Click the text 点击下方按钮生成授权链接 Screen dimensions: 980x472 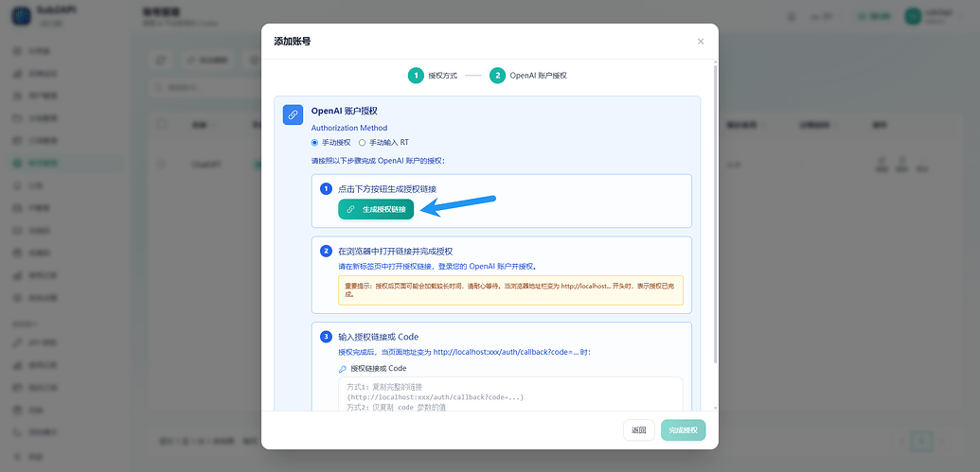387,188
